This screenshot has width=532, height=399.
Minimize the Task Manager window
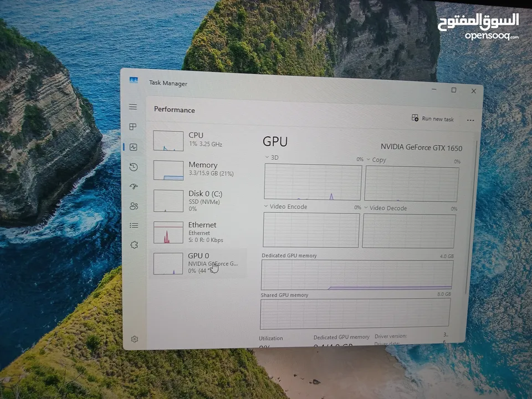[434, 89]
